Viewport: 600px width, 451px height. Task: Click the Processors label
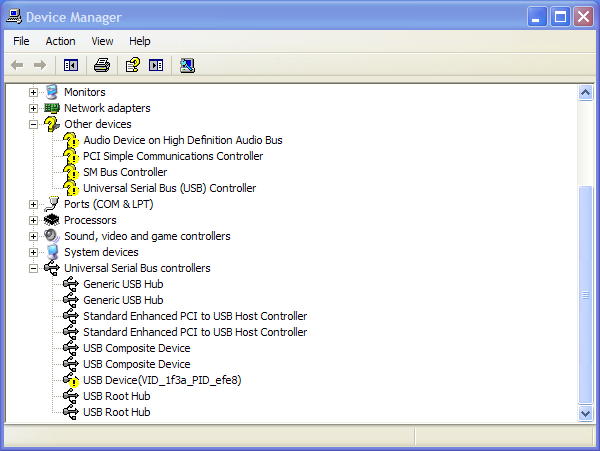(90, 220)
